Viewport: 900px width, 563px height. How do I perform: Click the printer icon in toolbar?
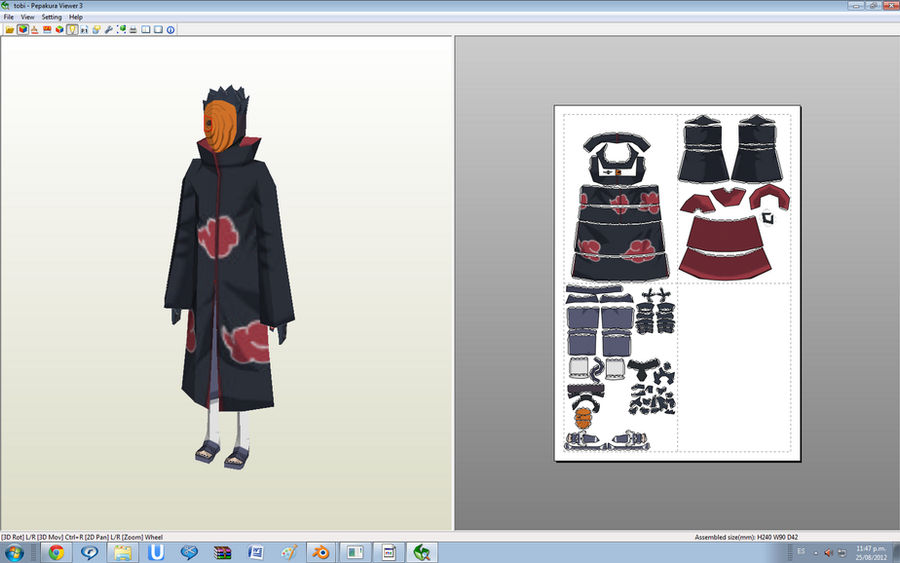[x=133, y=29]
